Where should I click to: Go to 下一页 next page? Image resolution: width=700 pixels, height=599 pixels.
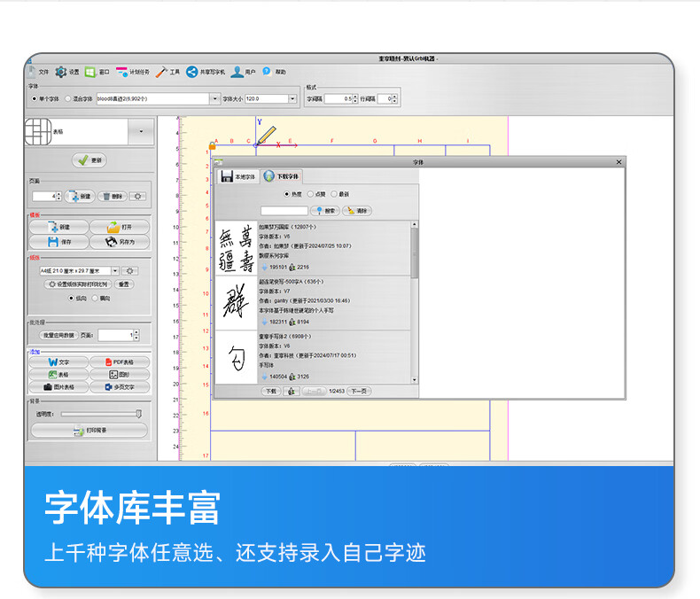[359, 392]
